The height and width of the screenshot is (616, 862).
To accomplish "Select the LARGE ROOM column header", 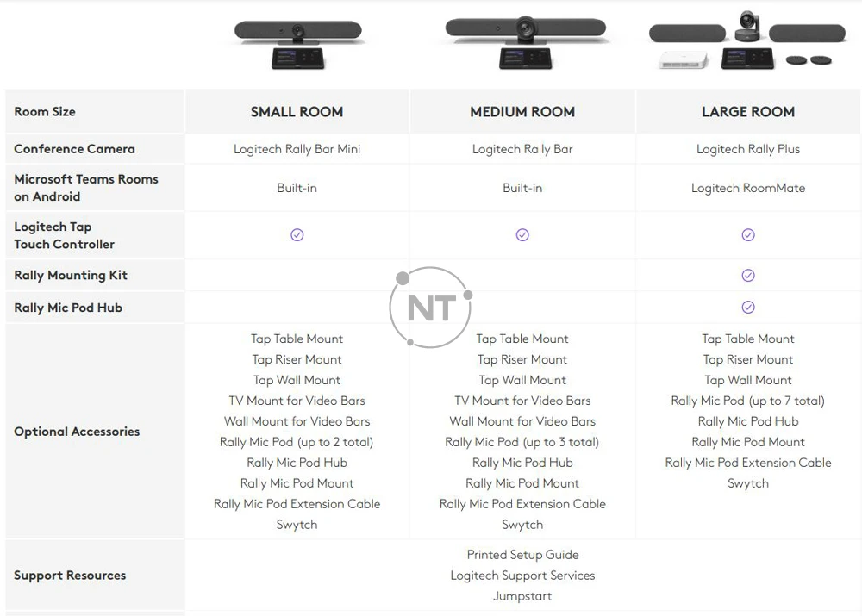I will (748, 112).
